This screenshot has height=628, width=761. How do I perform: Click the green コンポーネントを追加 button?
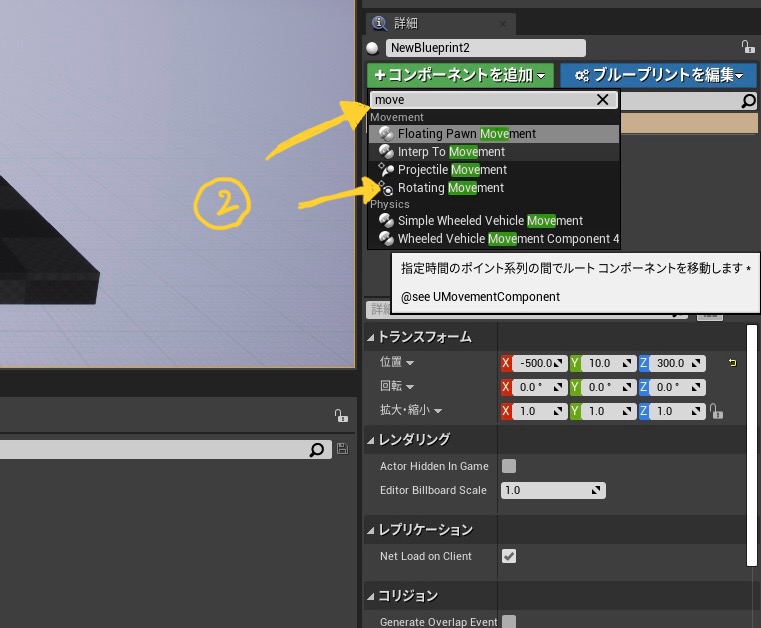(460, 75)
